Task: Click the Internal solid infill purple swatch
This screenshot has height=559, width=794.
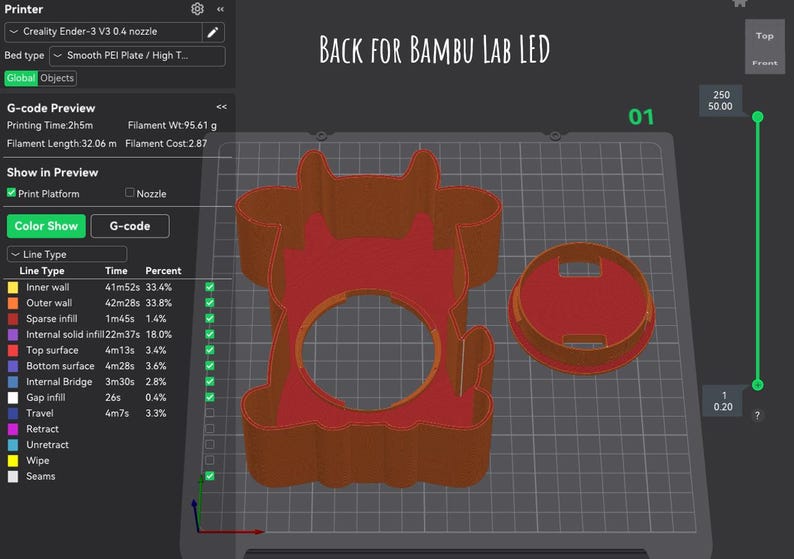Action: click(13, 334)
